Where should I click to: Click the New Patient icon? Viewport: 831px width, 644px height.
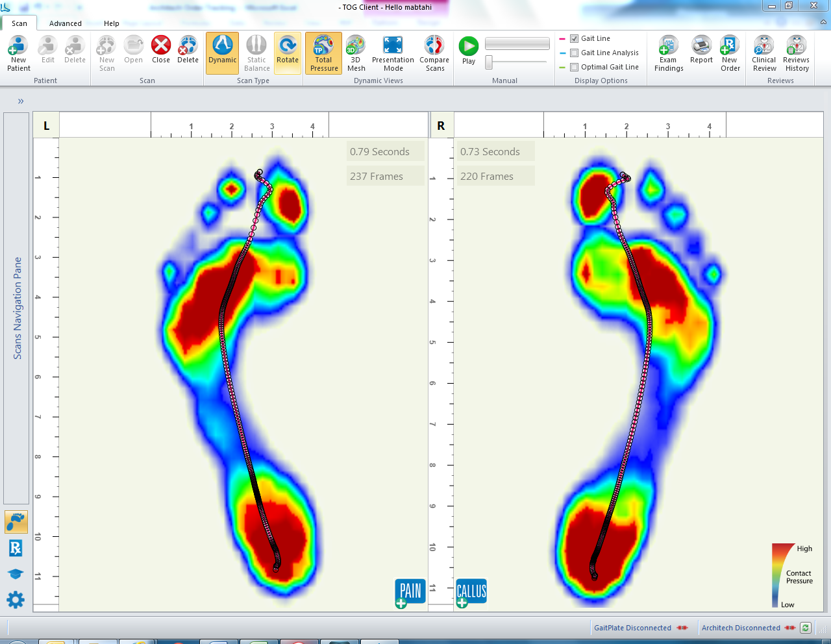[x=18, y=53]
